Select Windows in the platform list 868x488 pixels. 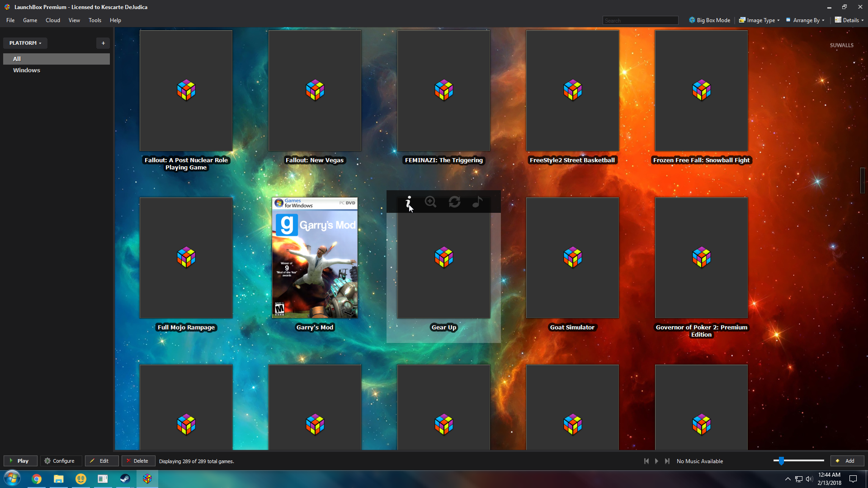(x=57, y=70)
